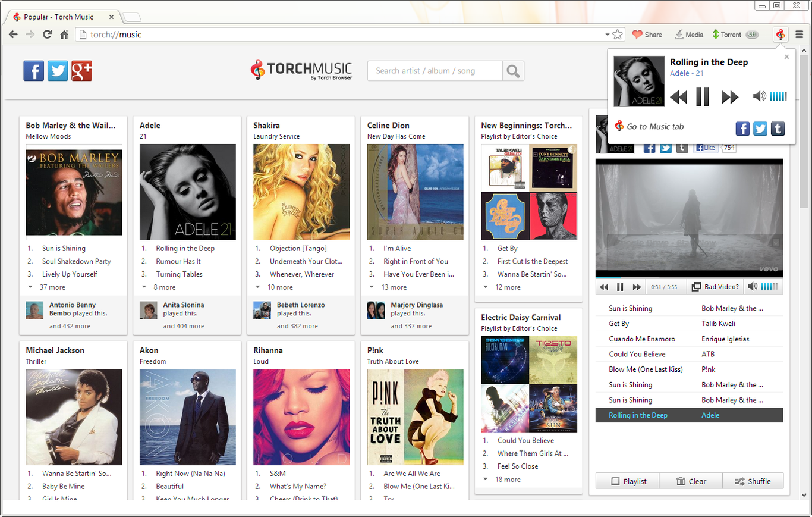Open the Torch Music toolbar extension icon
This screenshot has width=812, height=517.
780,35
